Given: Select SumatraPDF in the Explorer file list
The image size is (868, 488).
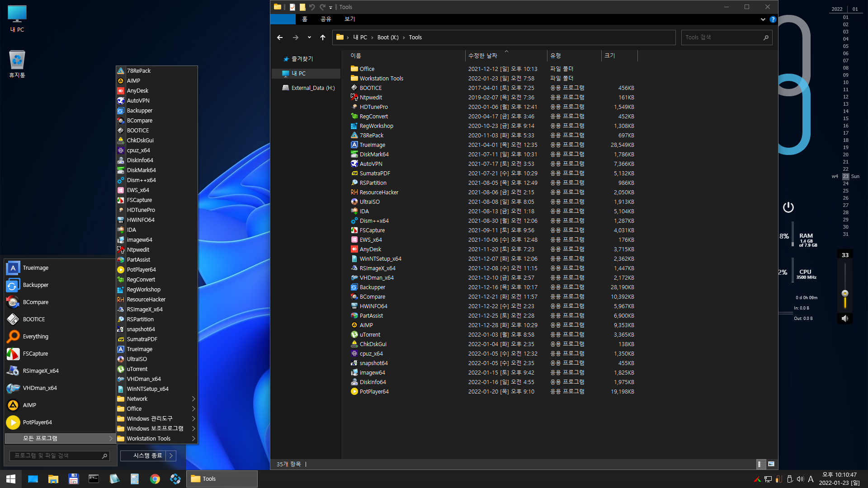Looking at the screenshot, I should pos(375,174).
